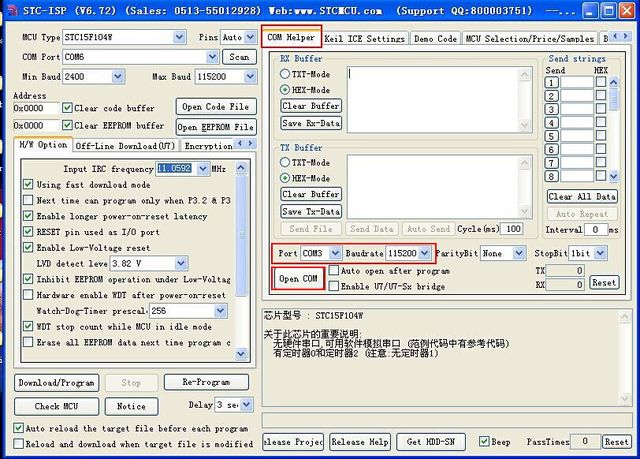
Task: Click Send string button number 8
Action: pyautogui.click(x=551, y=176)
